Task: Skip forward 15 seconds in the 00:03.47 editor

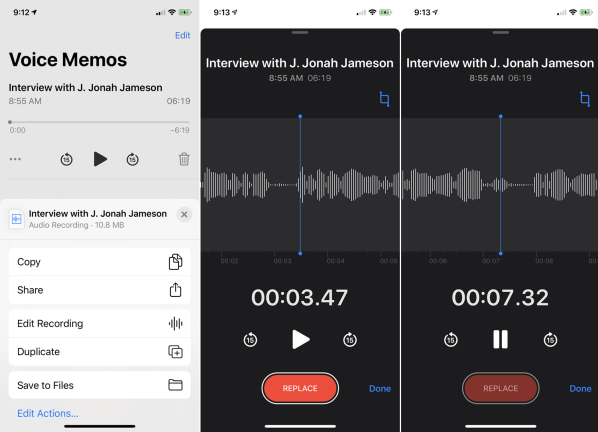Action: (350, 339)
